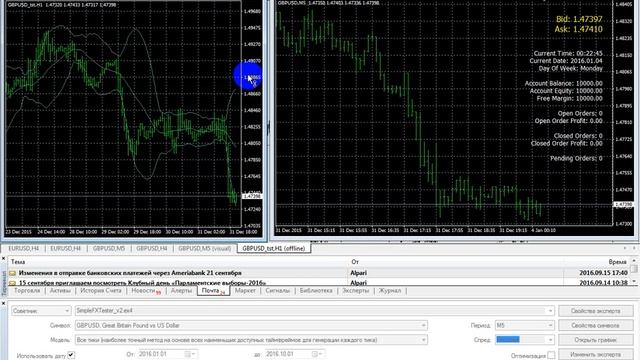Click the Свойства эксперта button
640x360 pixels.
(596, 311)
